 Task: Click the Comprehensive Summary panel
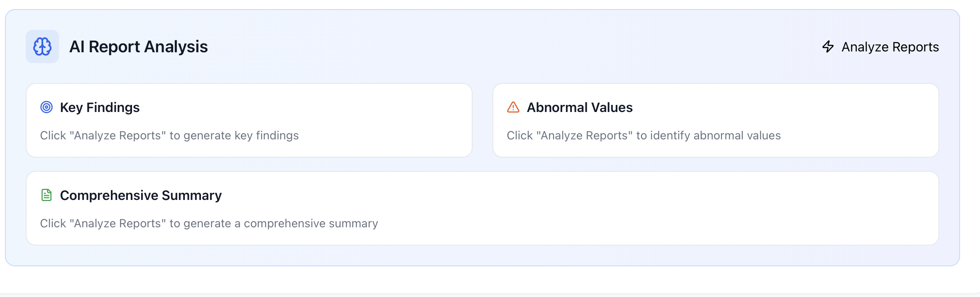coord(490,207)
